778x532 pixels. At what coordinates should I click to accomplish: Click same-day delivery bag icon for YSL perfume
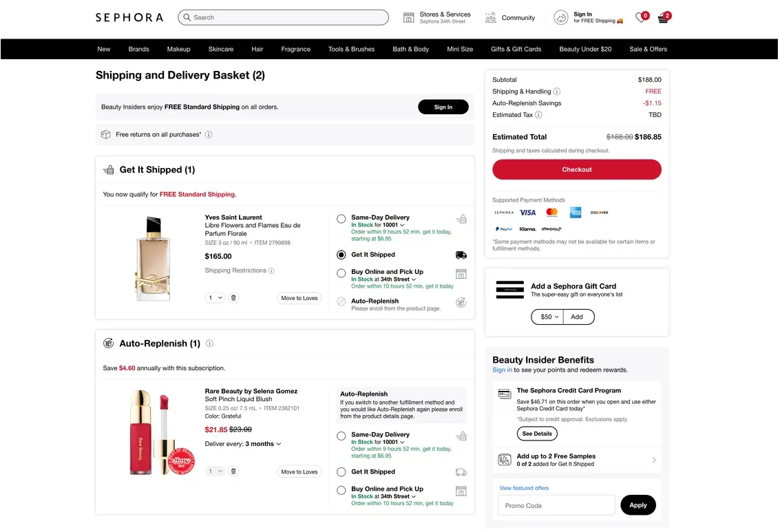(461, 219)
